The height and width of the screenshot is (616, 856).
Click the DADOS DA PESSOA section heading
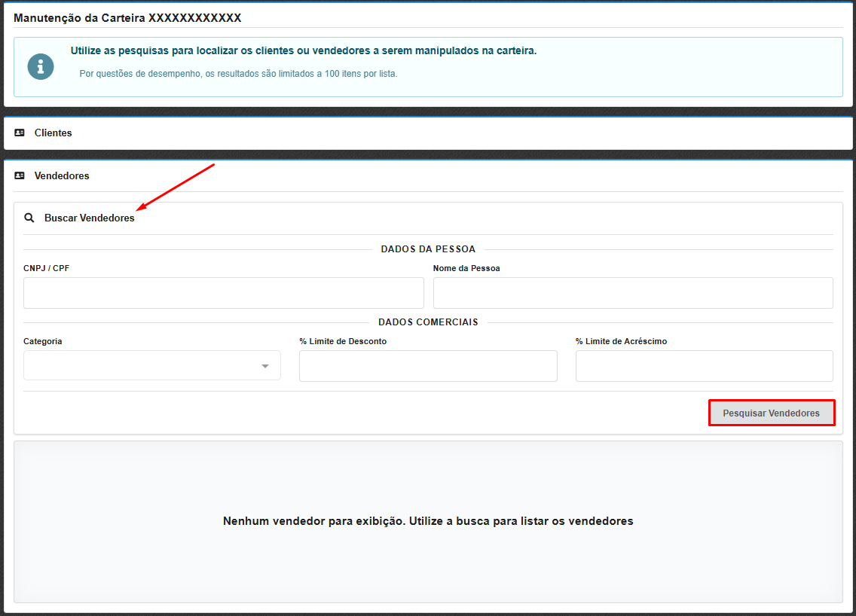point(428,249)
